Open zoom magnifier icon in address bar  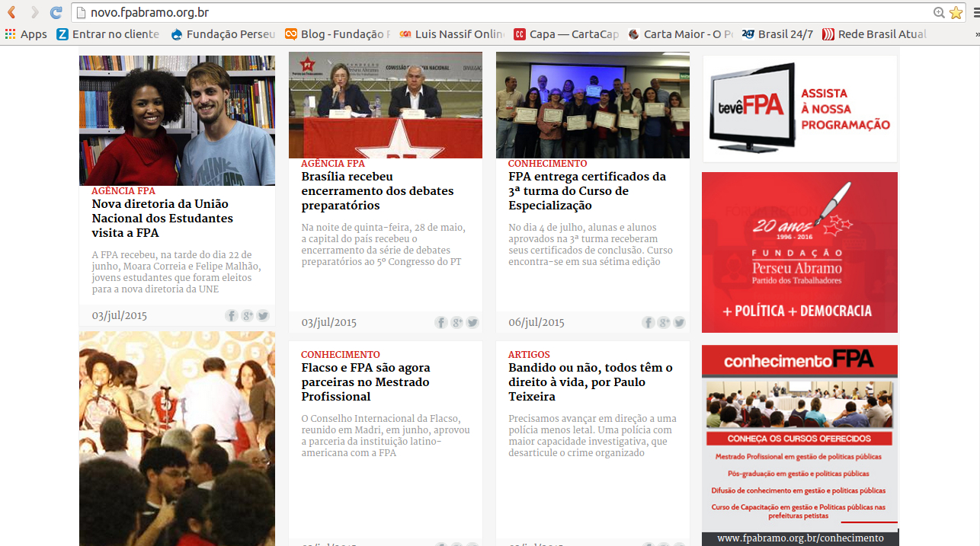click(x=940, y=12)
